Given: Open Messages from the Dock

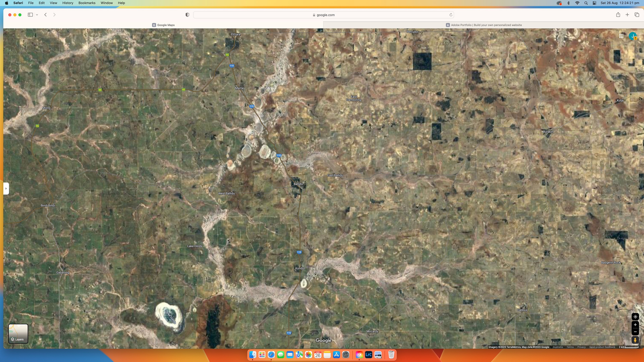Looking at the screenshot, I should point(281,355).
